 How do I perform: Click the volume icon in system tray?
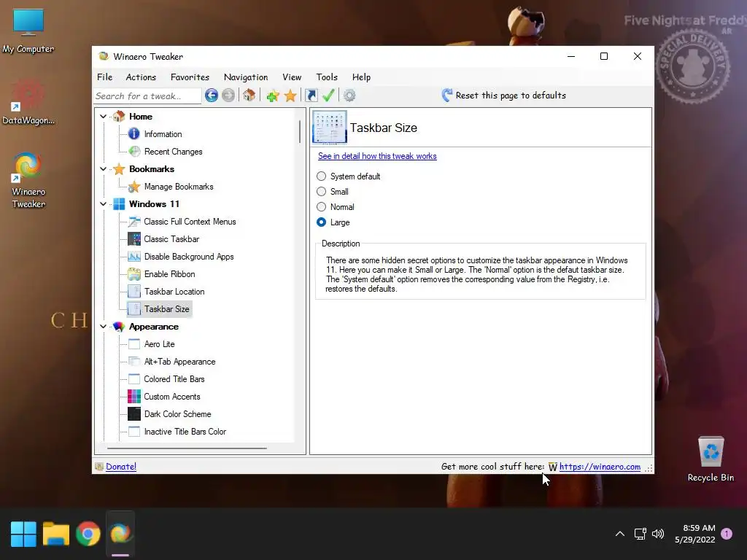pos(658,534)
